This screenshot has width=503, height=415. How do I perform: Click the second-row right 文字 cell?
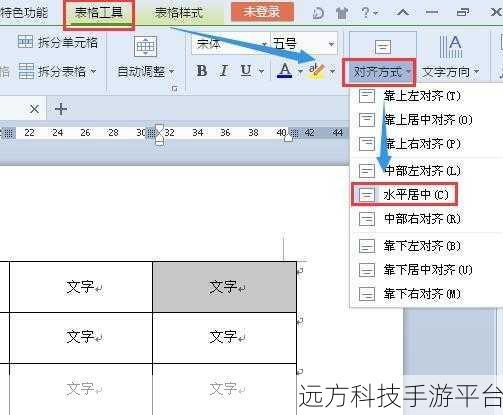pos(225,337)
